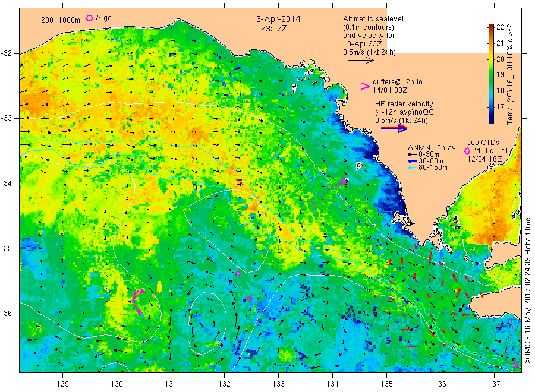Viewport: 535px width, 392px height.
Task: Click the longitude axis label 130
Action: tap(117, 384)
